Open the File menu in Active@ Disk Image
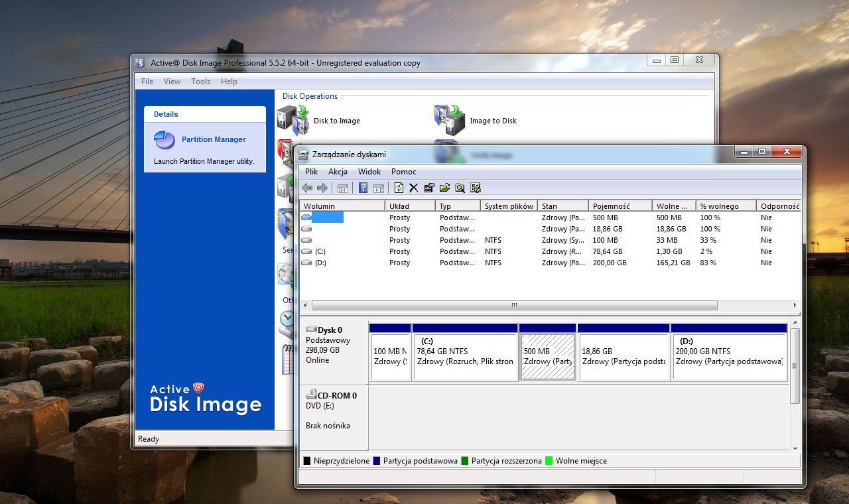 147,82
